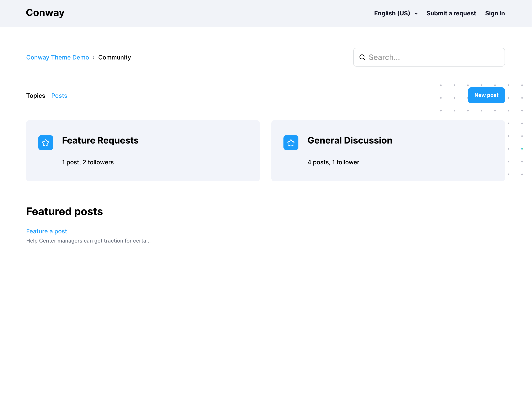Expand the language dropdown chevron
The width and height of the screenshot is (532, 416).
(416, 14)
